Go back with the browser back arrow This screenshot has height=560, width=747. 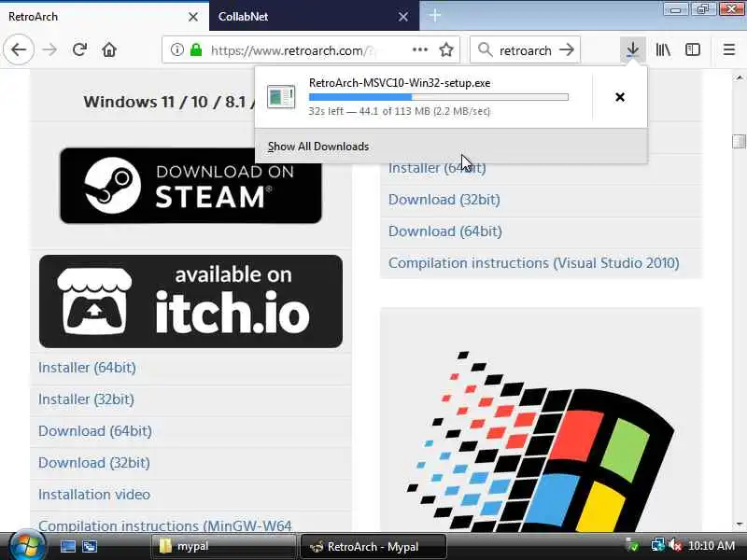pyautogui.click(x=19, y=49)
